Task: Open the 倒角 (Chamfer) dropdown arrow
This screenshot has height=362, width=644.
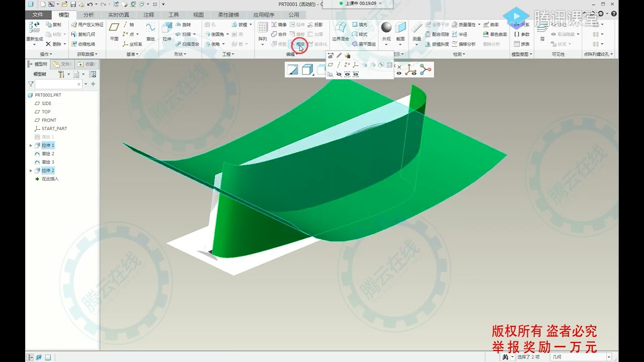Action: pyautogui.click(x=223, y=44)
